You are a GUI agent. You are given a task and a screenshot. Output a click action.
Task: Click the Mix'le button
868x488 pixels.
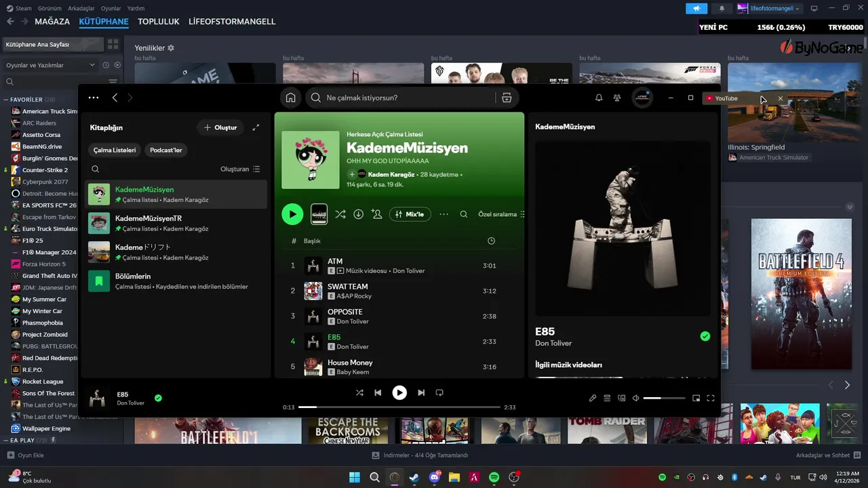[410, 214]
